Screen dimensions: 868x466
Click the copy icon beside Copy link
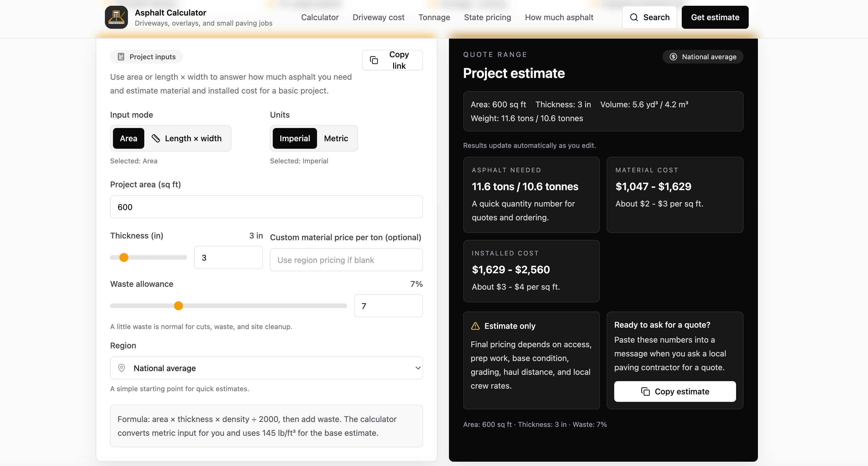click(x=374, y=60)
